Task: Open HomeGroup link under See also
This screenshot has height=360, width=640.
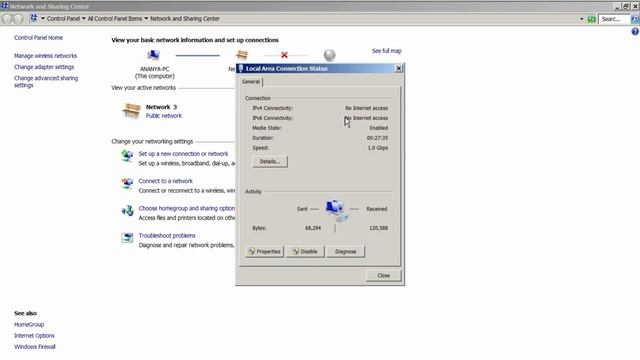Action: 29,324
